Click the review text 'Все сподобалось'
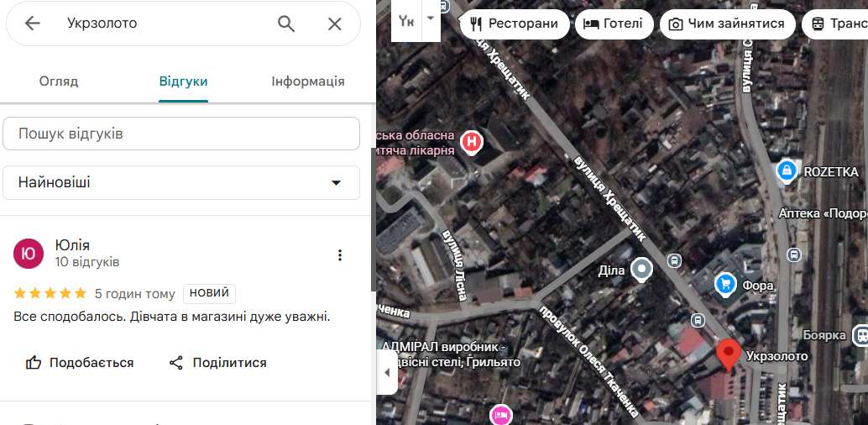 (171, 317)
